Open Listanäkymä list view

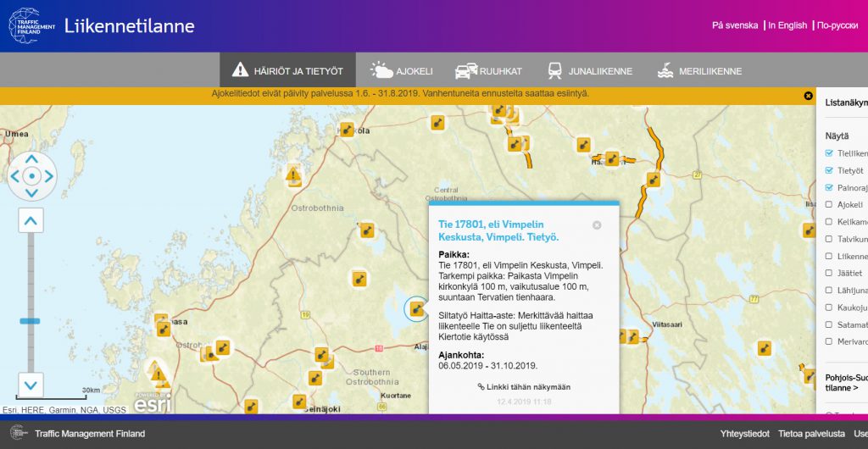tap(847, 103)
